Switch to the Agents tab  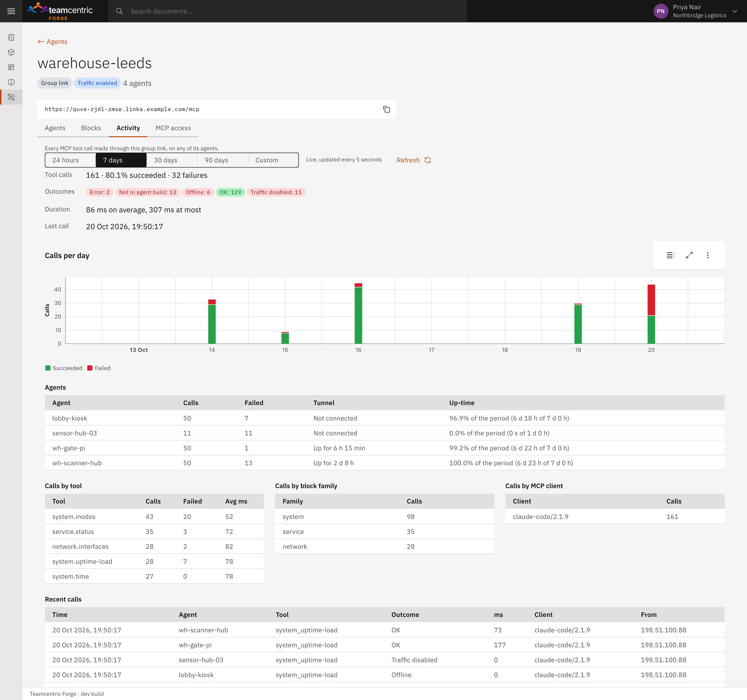click(55, 128)
